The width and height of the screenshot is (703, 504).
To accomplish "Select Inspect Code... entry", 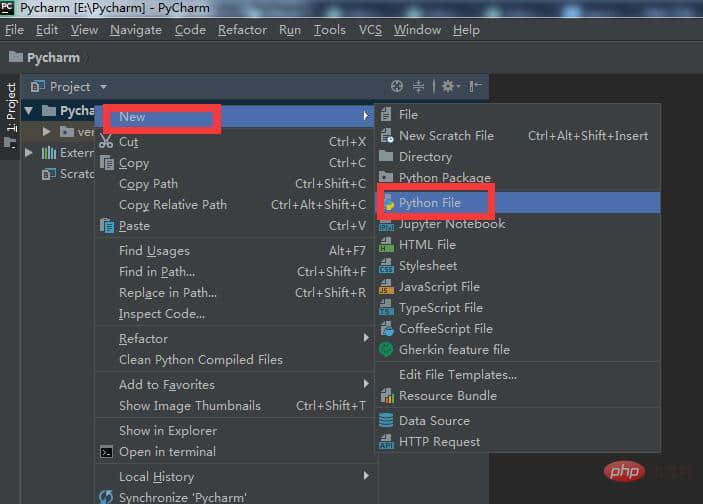I will [236, 314].
